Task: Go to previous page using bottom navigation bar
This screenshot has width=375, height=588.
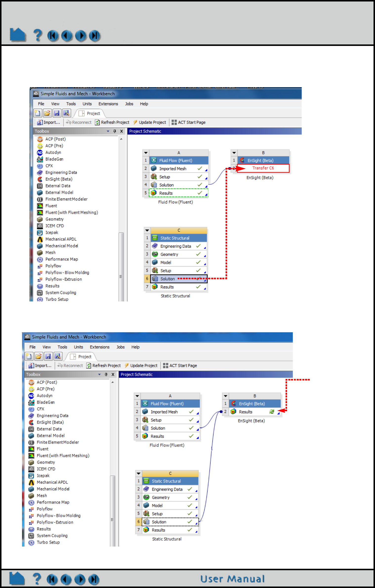Action: coord(66,579)
